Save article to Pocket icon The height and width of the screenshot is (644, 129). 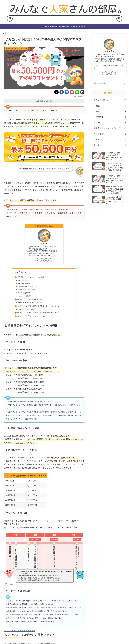72,92
